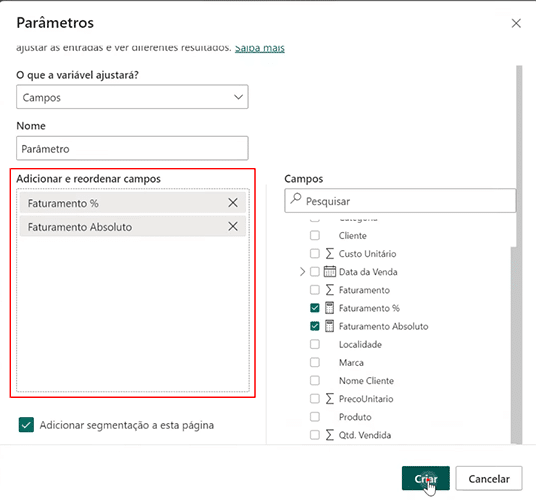The image size is (536, 500).
Task: Click the Marca field label
Action: tap(351, 362)
